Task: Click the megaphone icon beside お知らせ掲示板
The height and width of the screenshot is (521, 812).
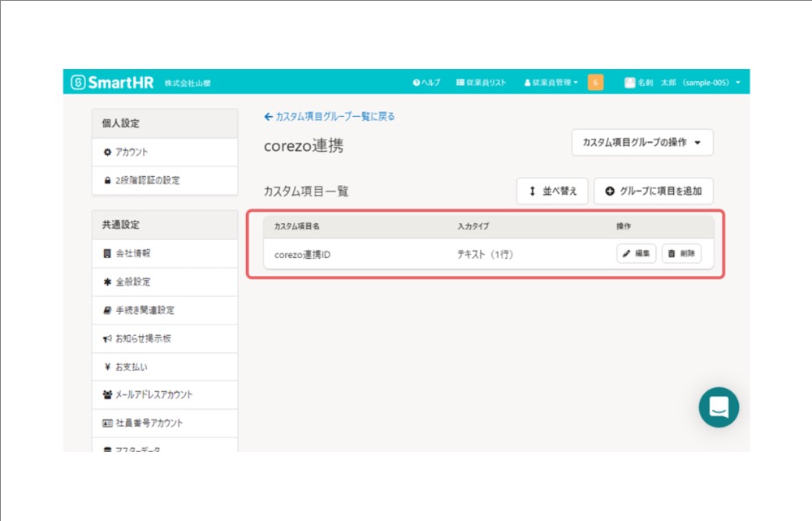Action: point(107,339)
